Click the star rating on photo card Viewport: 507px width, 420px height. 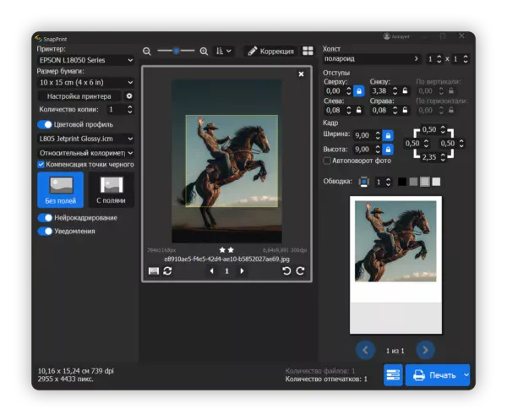(x=226, y=250)
